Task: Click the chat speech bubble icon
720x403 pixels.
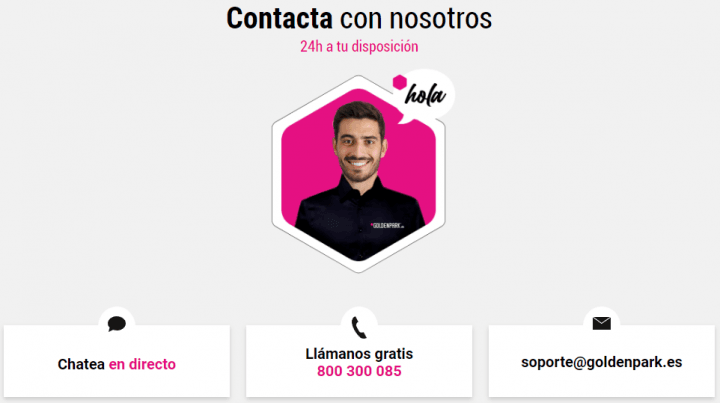Action: [117, 324]
